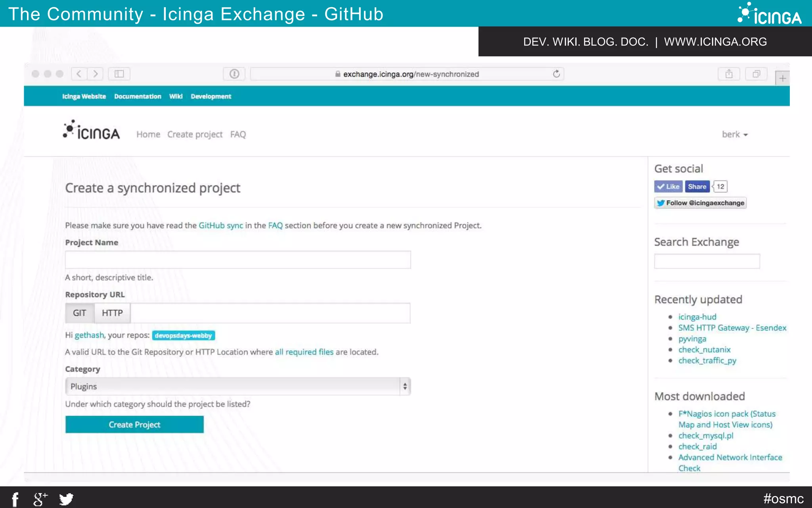Open the Category Plugins select box
This screenshot has height=508, width=812.
tap(238, 386)
